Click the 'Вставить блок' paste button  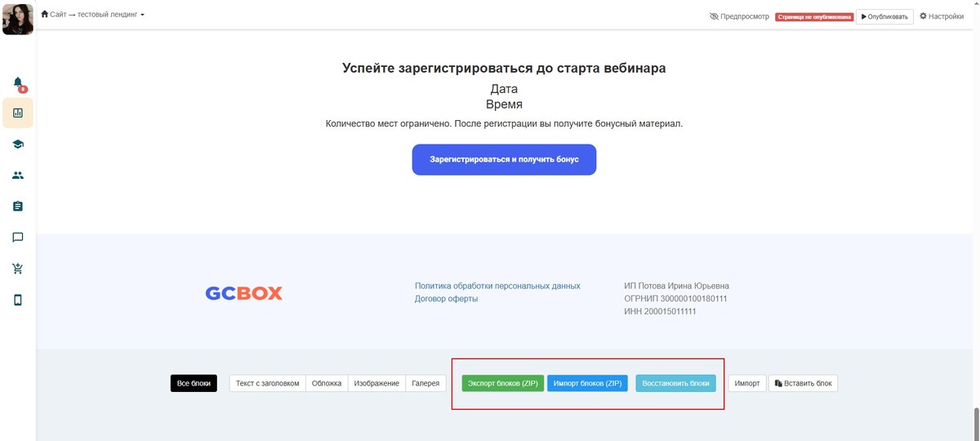[803, 383]
